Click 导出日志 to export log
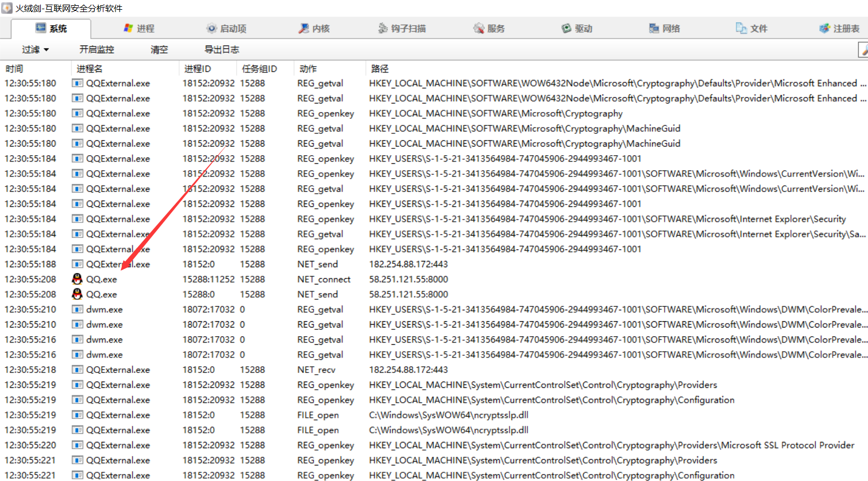868x481 pixels. click(x=222, y=49)
